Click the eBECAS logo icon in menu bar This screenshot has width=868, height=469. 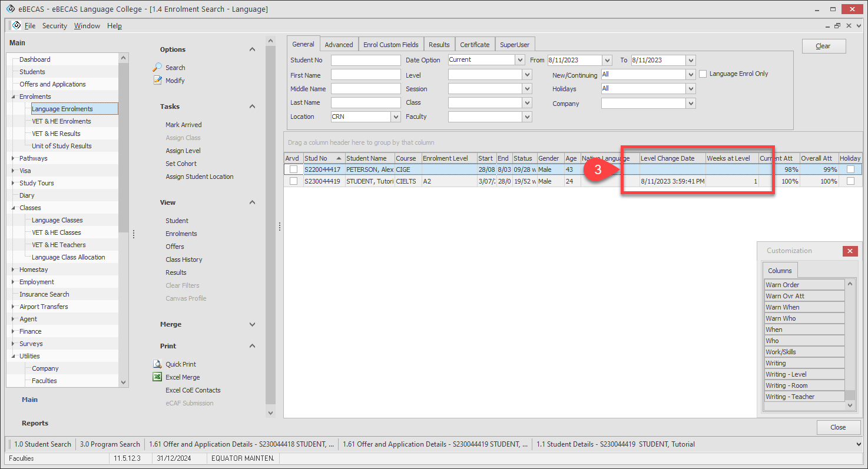16,26
